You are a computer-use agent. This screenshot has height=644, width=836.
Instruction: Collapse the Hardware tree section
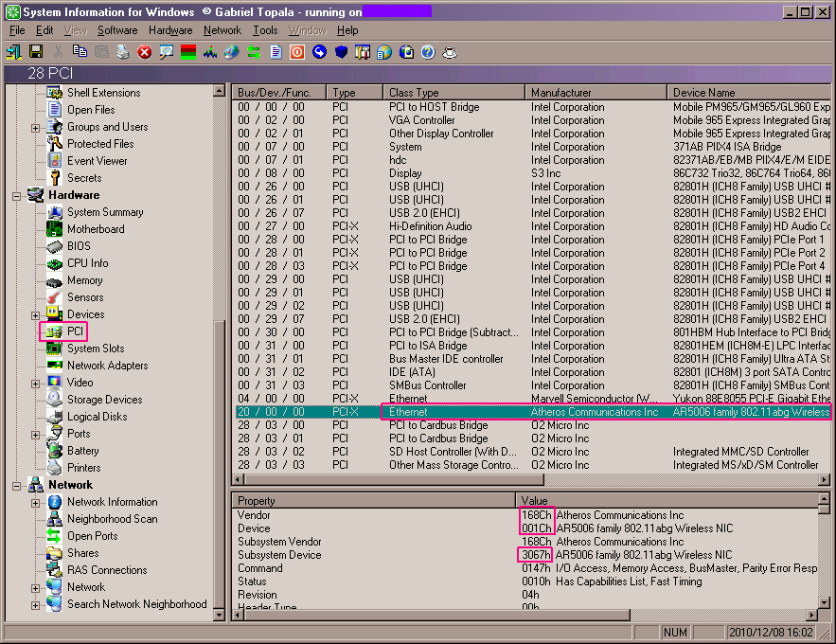(17, 196)
